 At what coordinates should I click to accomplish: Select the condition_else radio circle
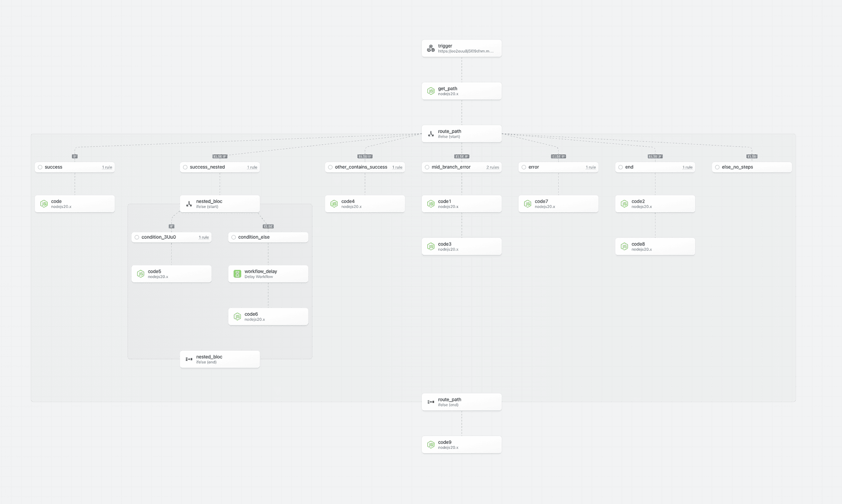point(234,237)
